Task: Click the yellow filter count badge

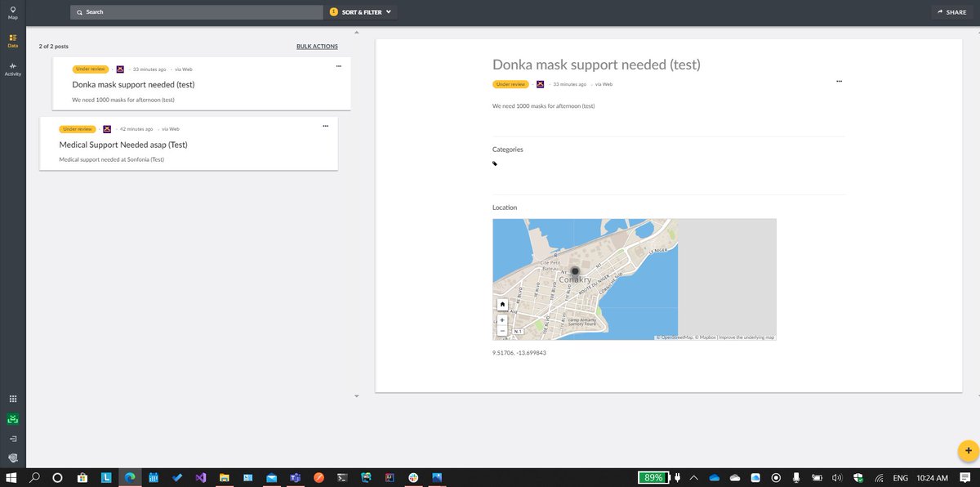Action: tap(333, 12)
